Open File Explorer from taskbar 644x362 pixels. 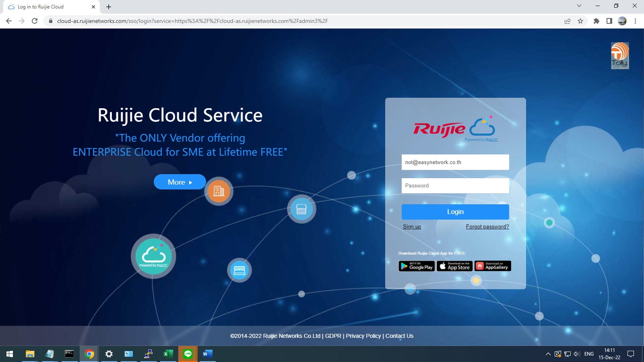pyautogui.click(x=30, y=354)
